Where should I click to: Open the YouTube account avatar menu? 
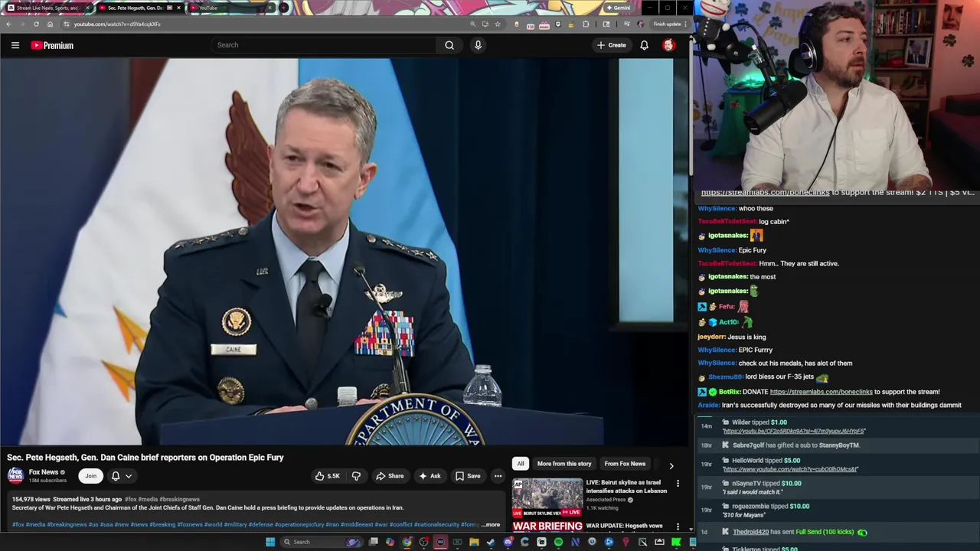[x=668, y=45]
